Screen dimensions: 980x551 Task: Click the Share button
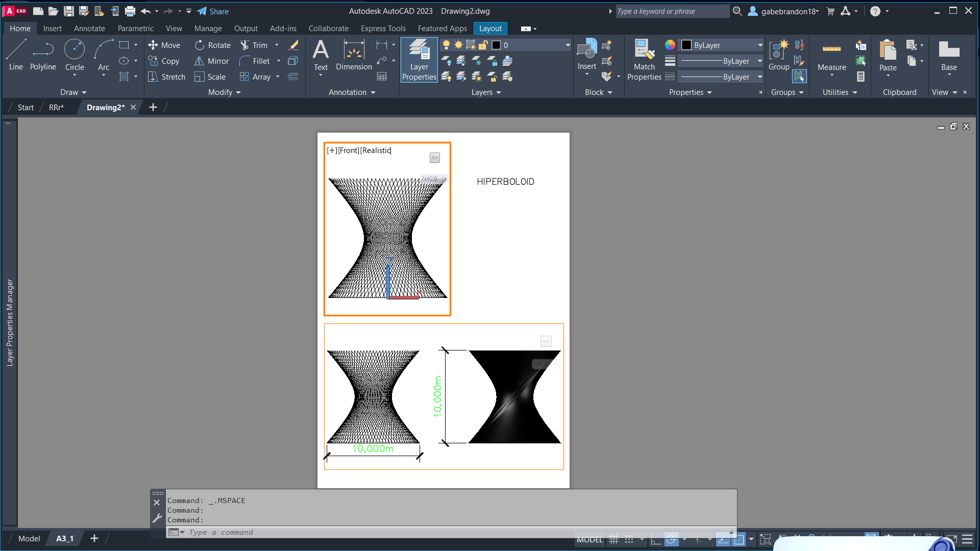click(x=213, y=11)
